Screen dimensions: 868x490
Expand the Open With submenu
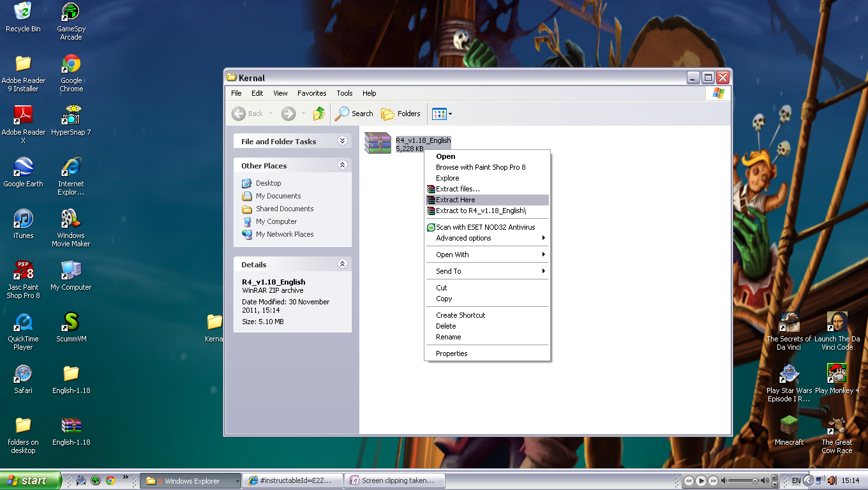pyautogui.click(x=488, y=255)
